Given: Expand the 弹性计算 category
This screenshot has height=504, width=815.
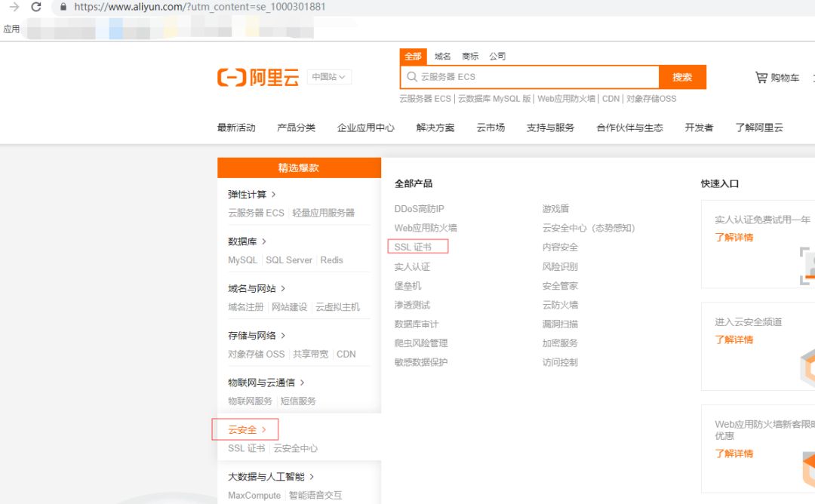Looking at the screenshot, I should 251,195.
